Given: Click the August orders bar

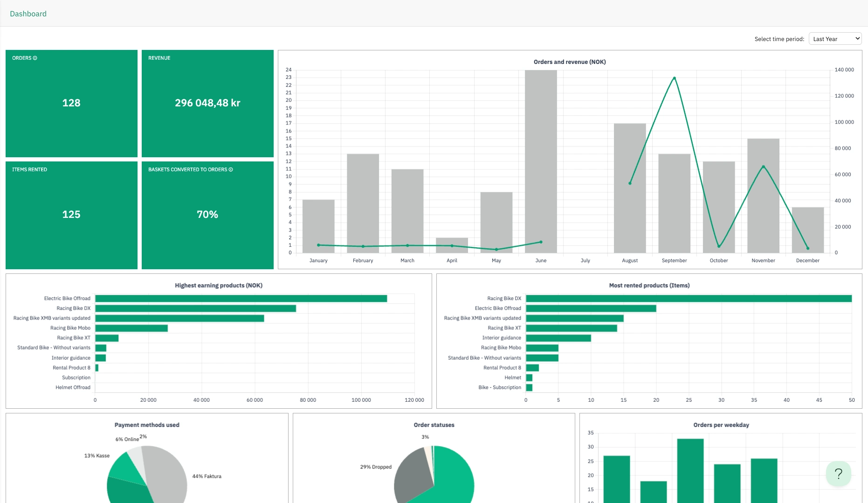Looking at the screenshot, I should [x=630, y=188].
